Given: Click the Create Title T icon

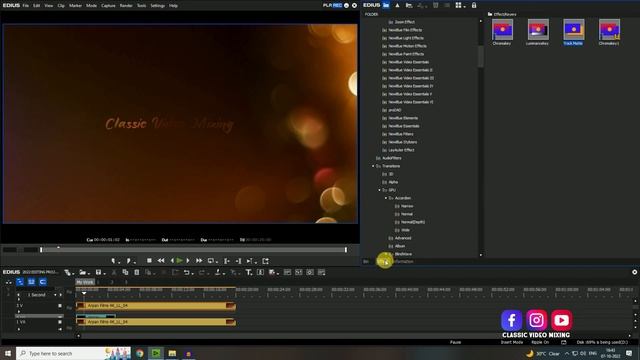Looking at the screenshot, I should click(248, 272).
